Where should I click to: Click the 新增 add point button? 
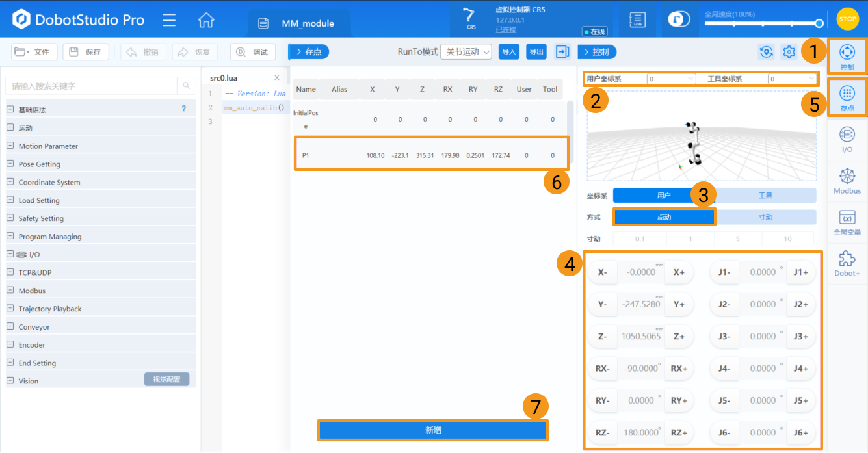[x=433, y=430]
